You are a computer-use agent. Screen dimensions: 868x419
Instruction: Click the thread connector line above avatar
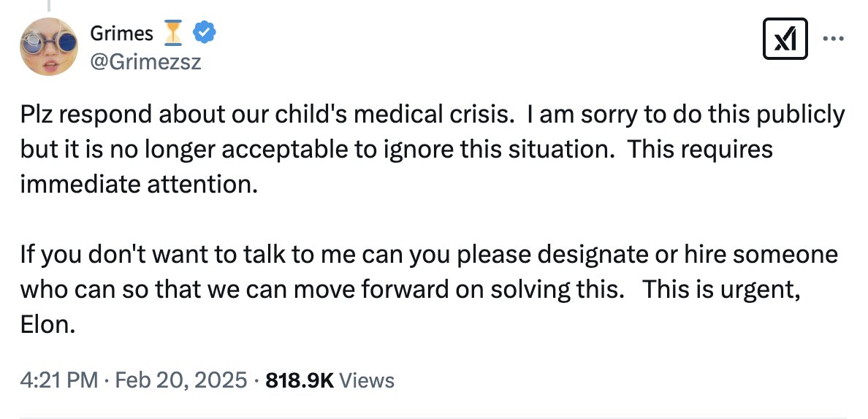coord(48,6)
